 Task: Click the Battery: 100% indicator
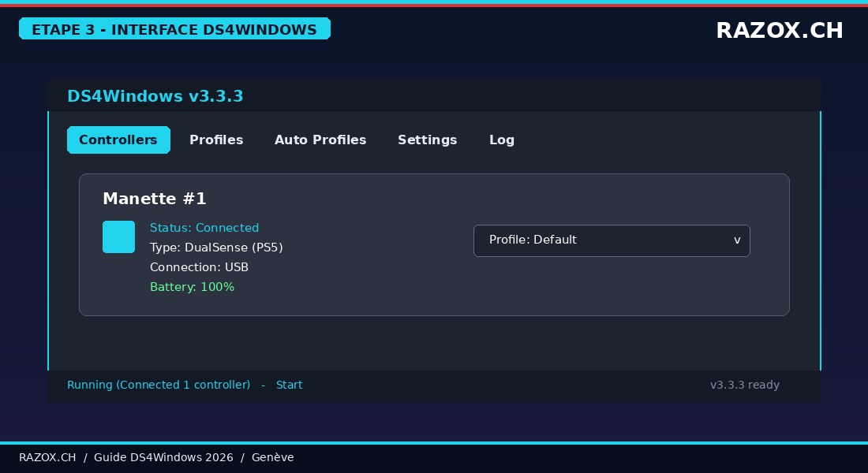pos(192,287)
